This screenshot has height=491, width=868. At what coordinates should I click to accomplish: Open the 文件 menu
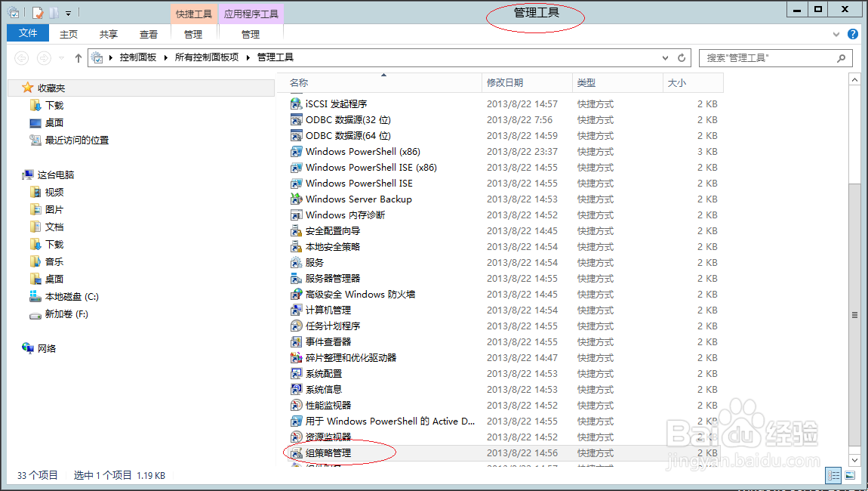click(x=27, y=33)
